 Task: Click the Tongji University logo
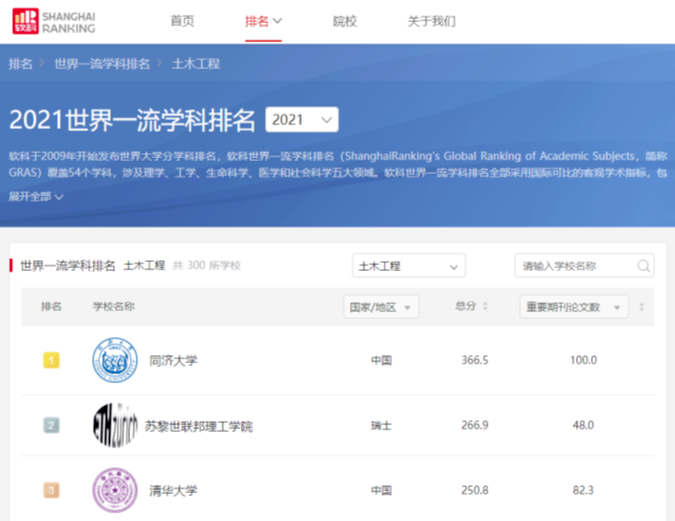[x=112, y=360]
